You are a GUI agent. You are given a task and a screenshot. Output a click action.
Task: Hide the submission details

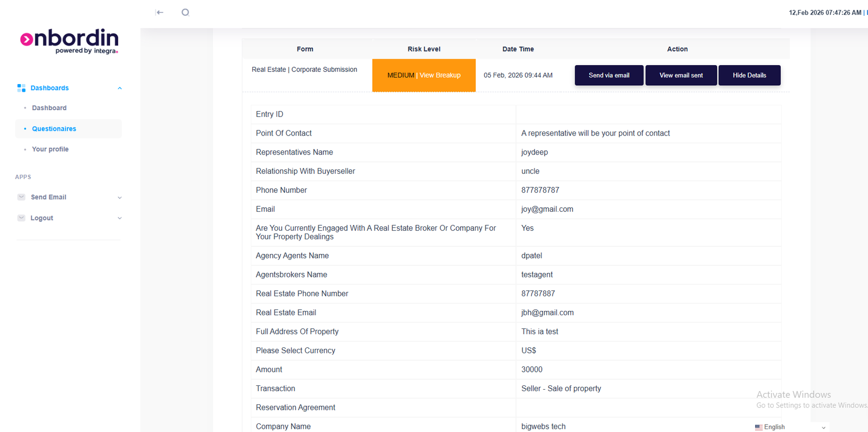point(749,75)
